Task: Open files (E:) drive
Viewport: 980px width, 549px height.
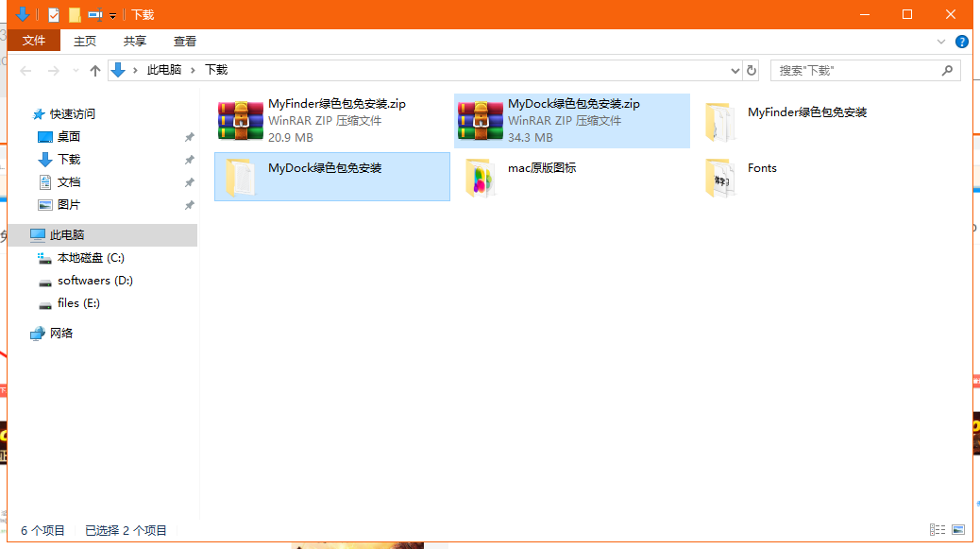Action: (x=78, y=302)
